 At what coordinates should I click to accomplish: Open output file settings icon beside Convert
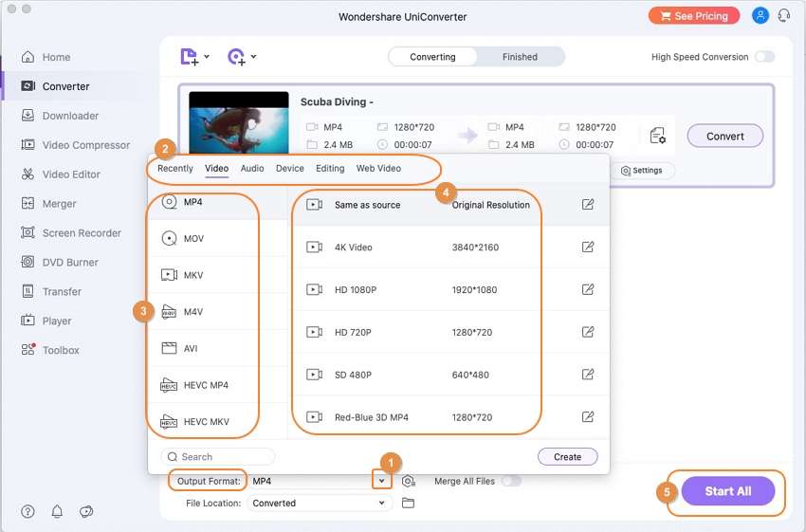(x=658, y=136)
